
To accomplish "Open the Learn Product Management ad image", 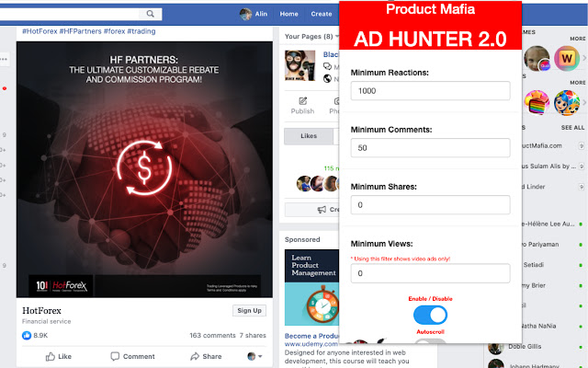I will click(312, 287).
